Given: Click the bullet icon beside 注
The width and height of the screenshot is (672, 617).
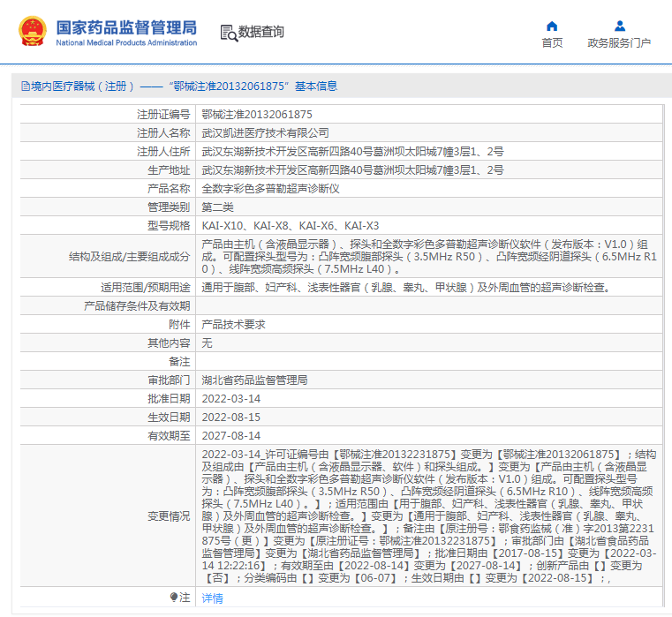Looking at the screenshot, I should pos(174,598).
